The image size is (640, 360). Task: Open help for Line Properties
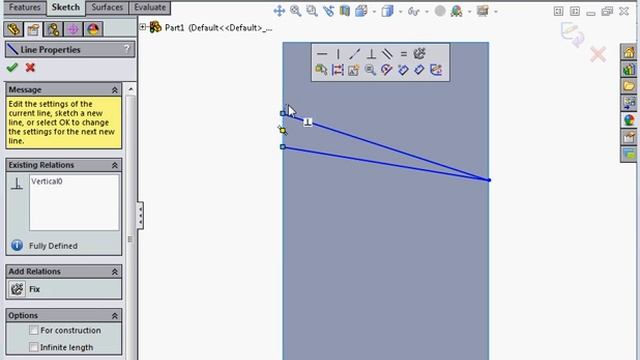[x=127, y=49]
